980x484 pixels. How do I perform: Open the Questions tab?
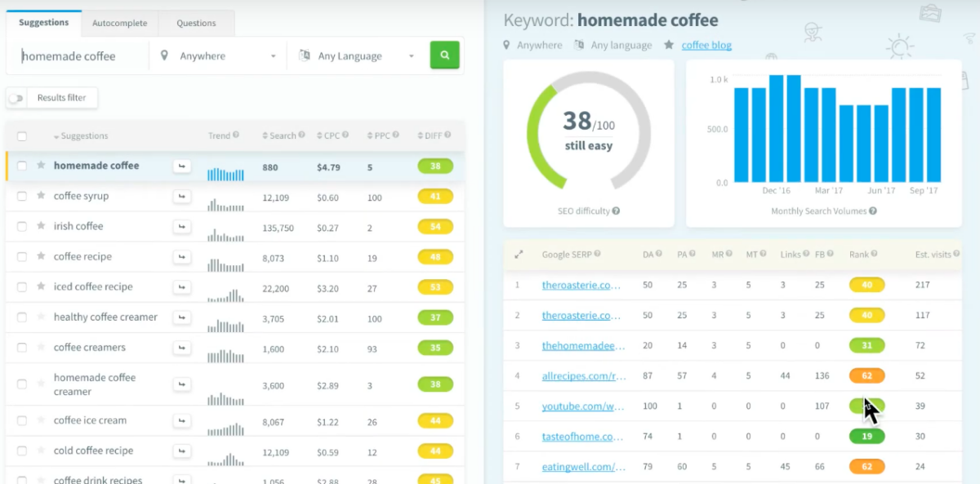pyautogui.click(x=195, y=23)
